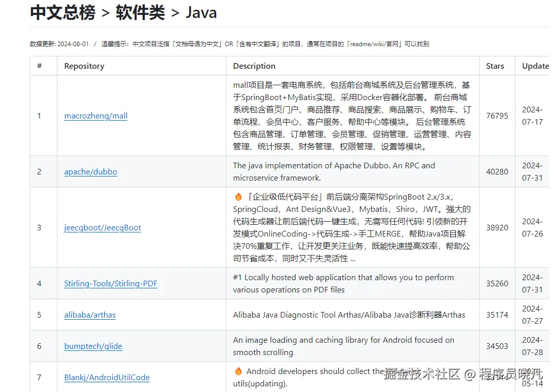Viewport: 554px width, 392px height.
Task: Click the Description column header
Action: (x=254, y=66)
